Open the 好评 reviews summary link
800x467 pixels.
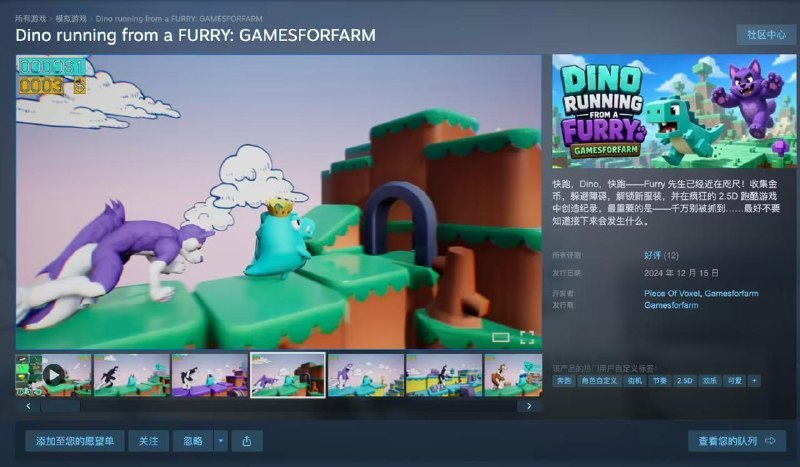point(653,255)
